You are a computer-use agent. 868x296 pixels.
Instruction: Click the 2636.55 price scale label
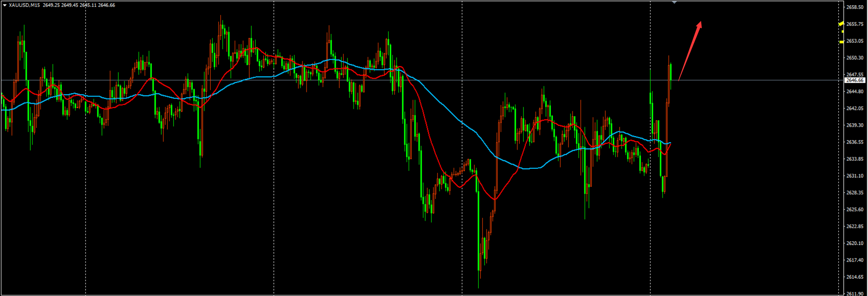coord(854,142)
